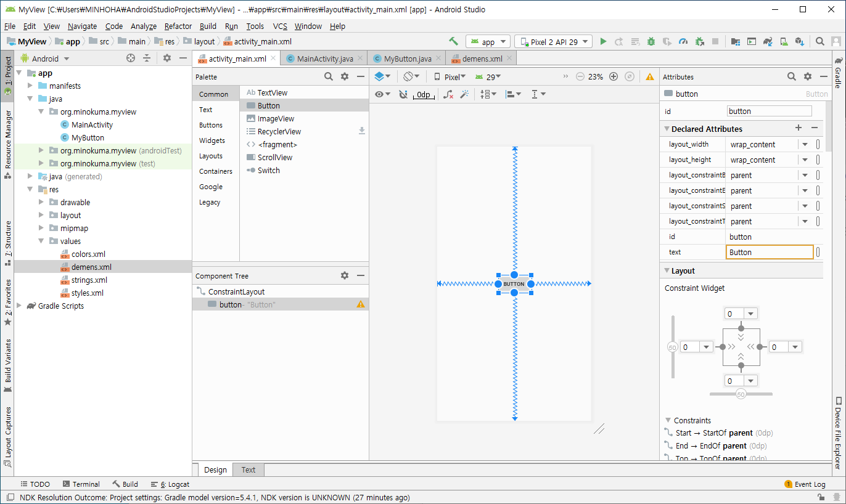Viewport: 846px width, 504px height.
Task: Expand the Gradle Scripts node
Action: pos(18,306)
